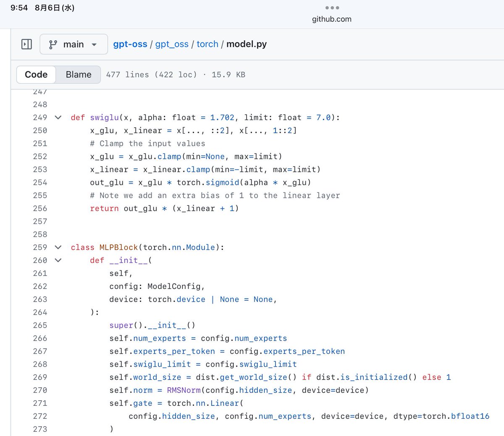Select line number 269

tap(40, 377)
